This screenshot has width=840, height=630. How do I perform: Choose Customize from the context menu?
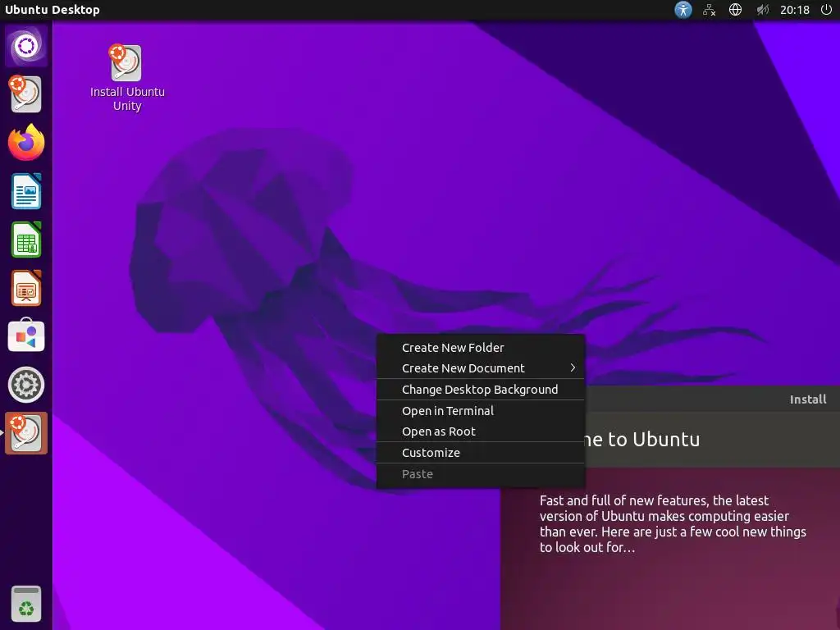pyautogui.click(x=481, y=453)
